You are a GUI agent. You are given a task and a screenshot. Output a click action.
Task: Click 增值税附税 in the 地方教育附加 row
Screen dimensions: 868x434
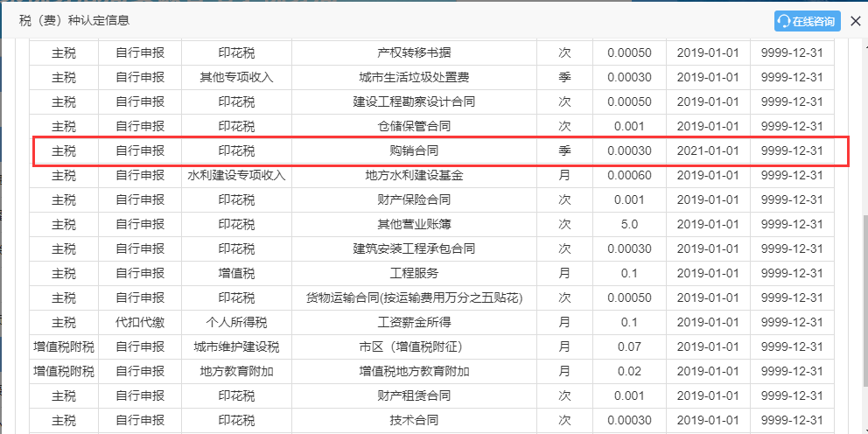click(64, 372)
